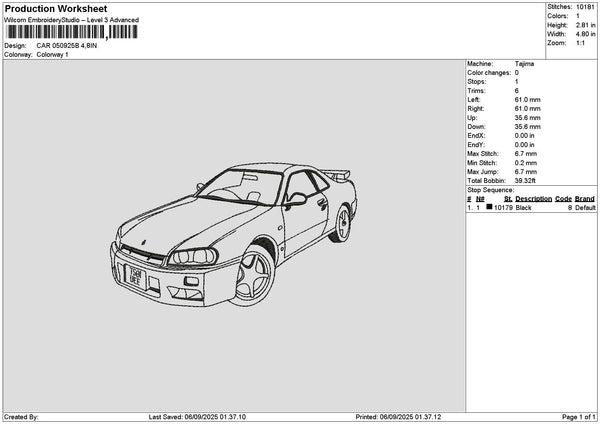The height and width of the screenshot is (424, 600).
Task: Click the 'Description' column header
Action: [533, 199]
